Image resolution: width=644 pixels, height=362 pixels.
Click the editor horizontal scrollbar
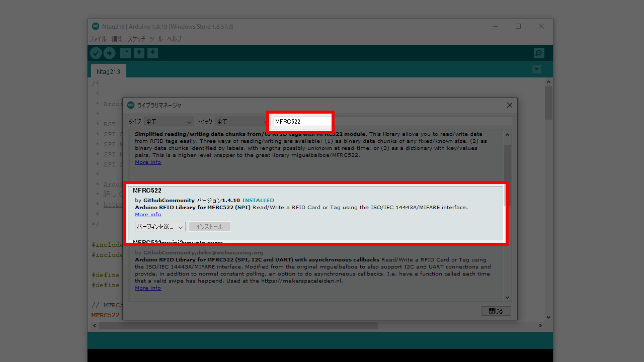coord(238,326)
